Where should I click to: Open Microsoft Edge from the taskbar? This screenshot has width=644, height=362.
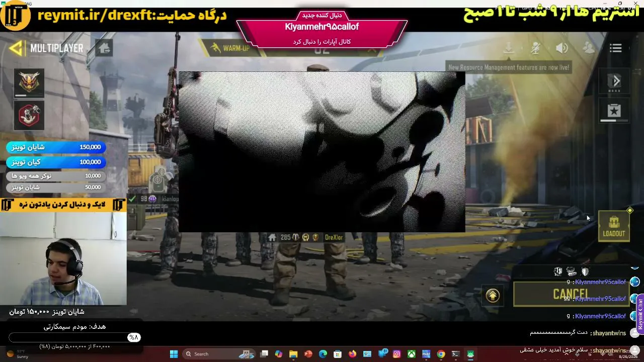point(323,354)
